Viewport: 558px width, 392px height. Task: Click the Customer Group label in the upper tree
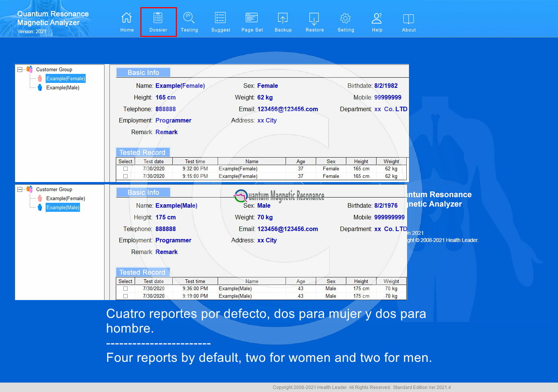click(54, 69)
